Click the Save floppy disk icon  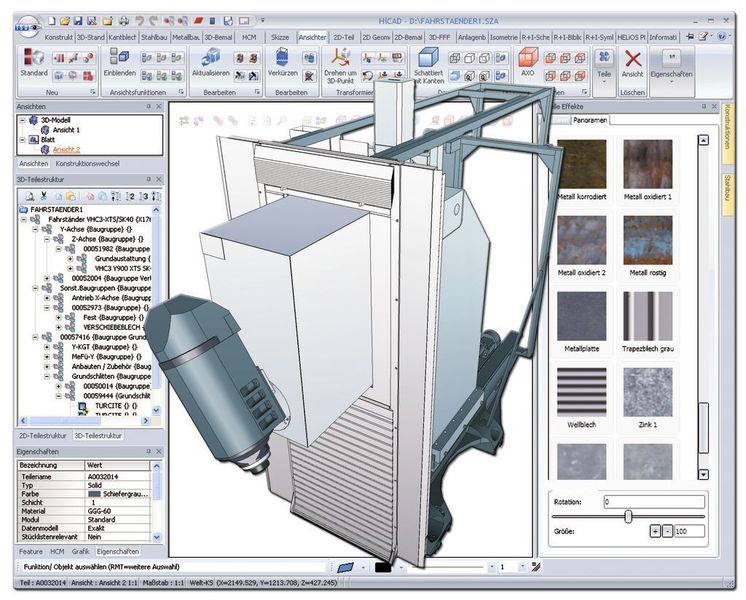coord(78,21)
